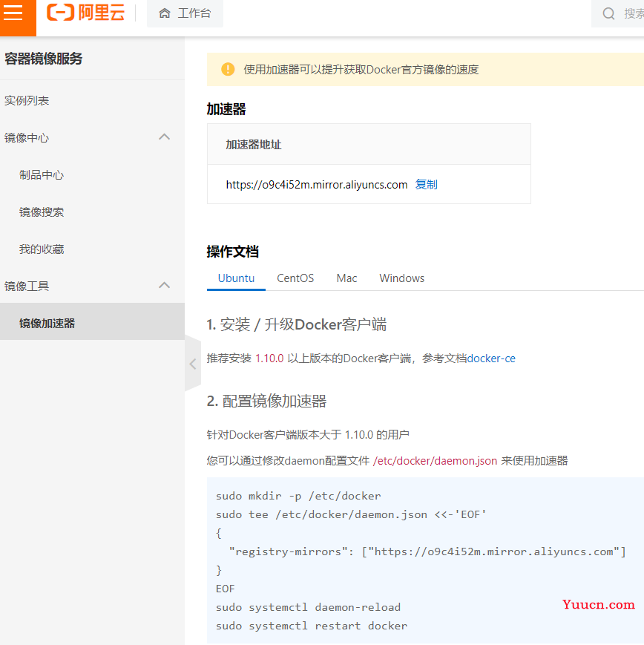
Task: Click the heading 2. 配置镜像加速器
Action: coord(266,401)
